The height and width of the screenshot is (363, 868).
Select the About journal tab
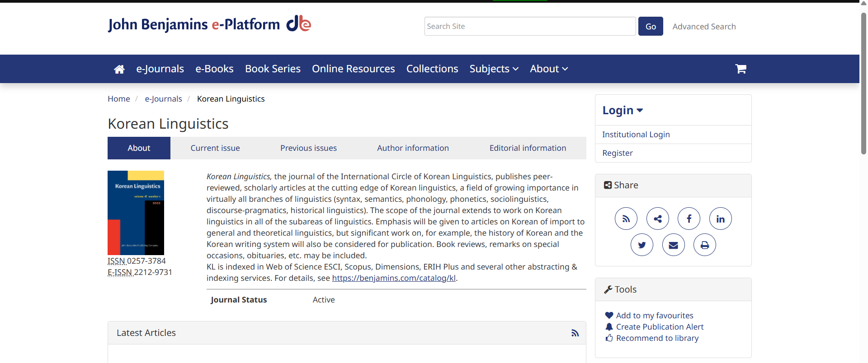(139, 148)
